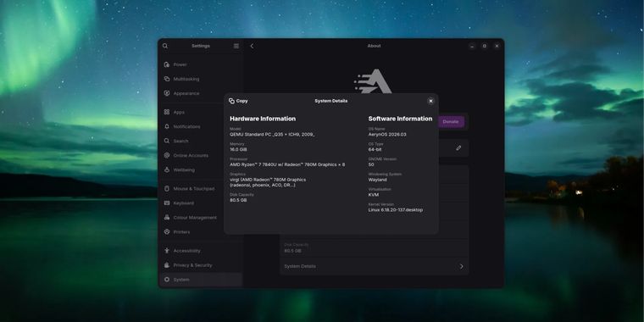Image resolution: width=644 pixels, height=322 pixels.
Task: Maximize the Settings window
Action: [484, 46]
